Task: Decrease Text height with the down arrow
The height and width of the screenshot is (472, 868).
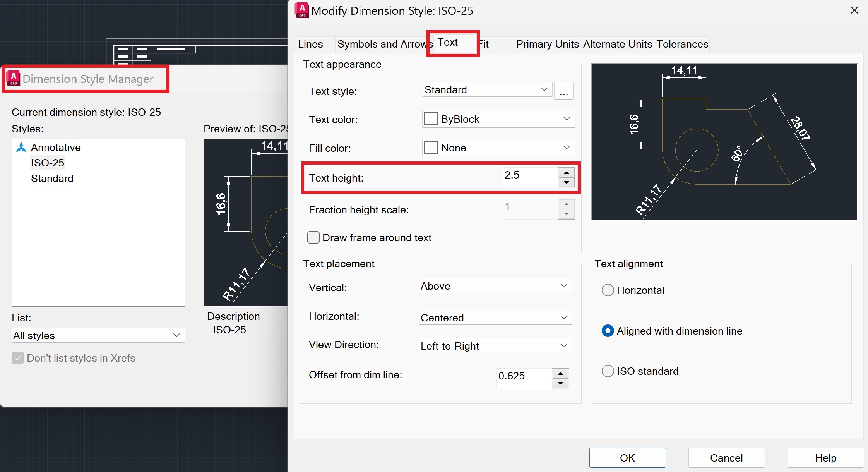Action: pos(567,183)
